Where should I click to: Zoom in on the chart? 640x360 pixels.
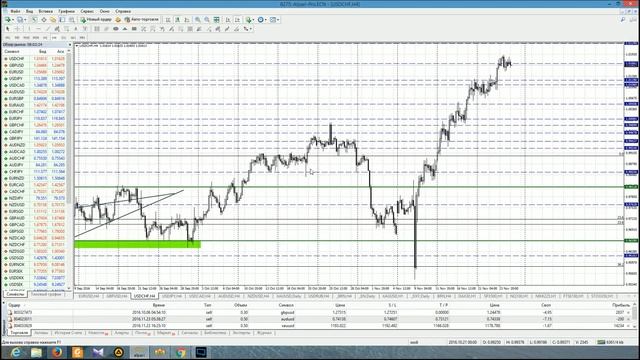tap(197, 20)
